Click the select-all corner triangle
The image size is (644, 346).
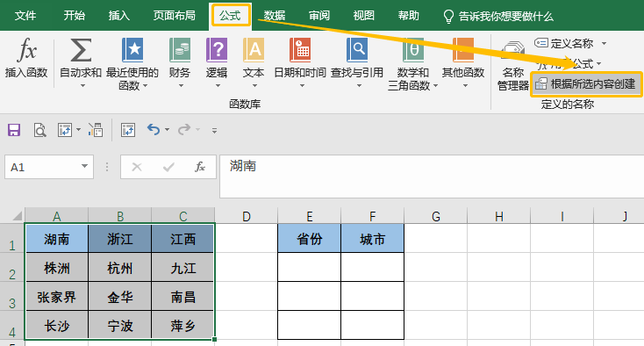17,216
